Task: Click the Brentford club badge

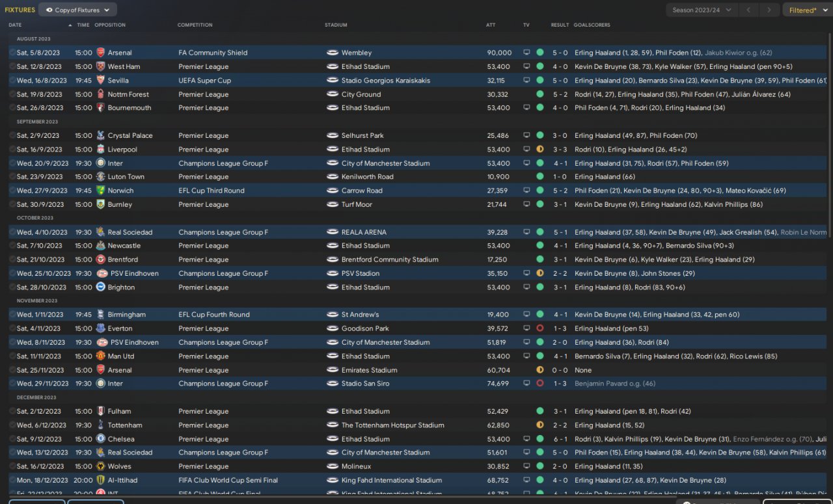Action: tap(100, 259)
